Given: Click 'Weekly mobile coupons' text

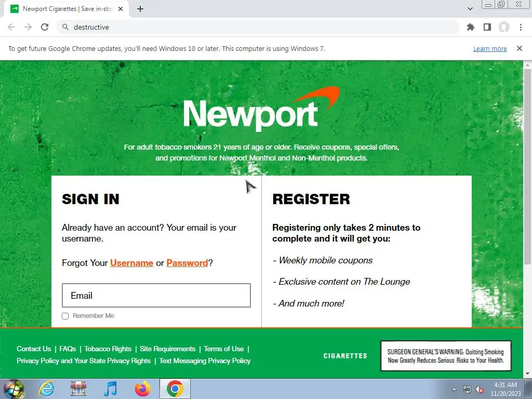Looking at the screenshot, I should pyautogui.click(x=325, y=260).
